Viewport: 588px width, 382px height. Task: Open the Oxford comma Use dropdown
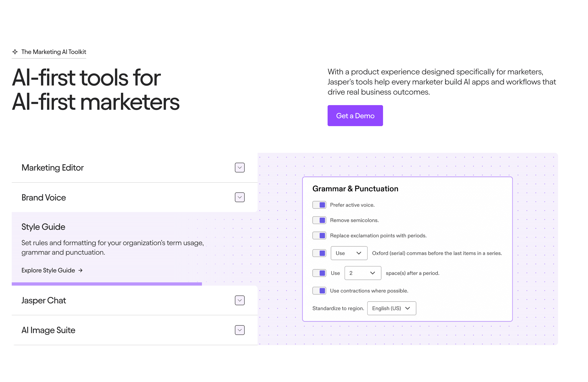pyautogui.click(x=349, y=253)
